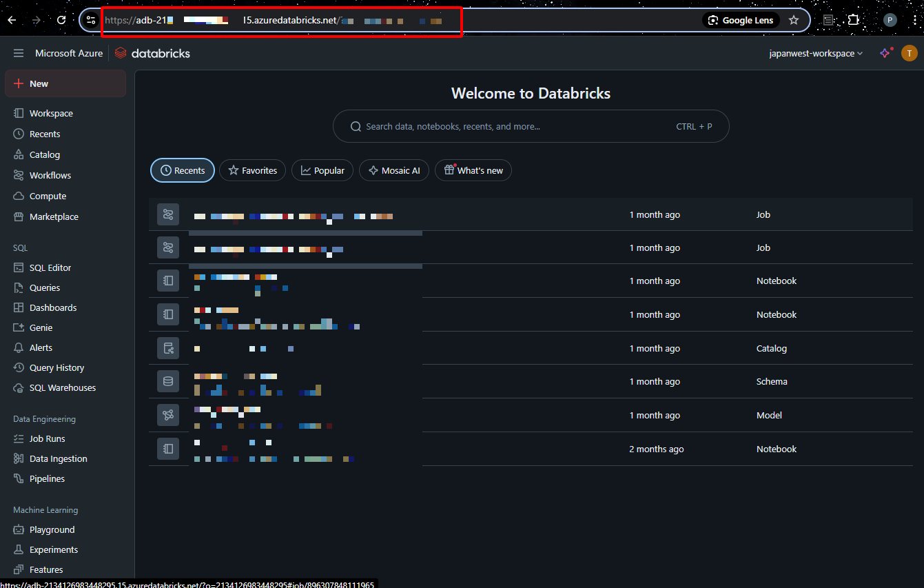Open the Catalog entry in recents list
Viewport: 924px width, 588px height.
531,348
